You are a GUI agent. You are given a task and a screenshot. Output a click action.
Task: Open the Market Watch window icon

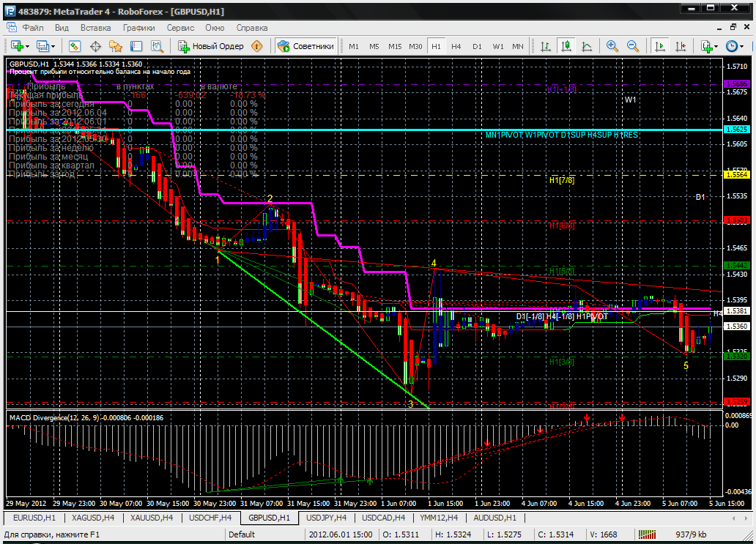pos(74,46)
